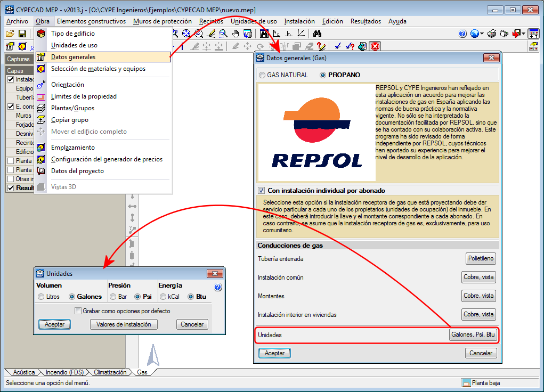
Task: Open Instalación interior en viviendas material selector
Action: click(x=478, y=315)
